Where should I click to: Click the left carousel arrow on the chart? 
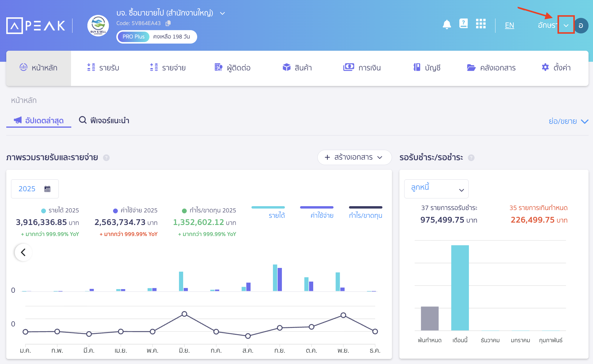23,252
